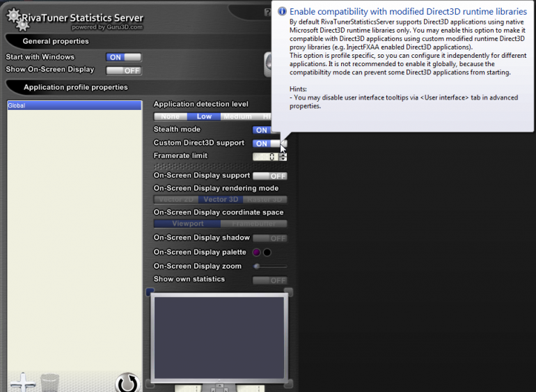Click the tooltip title about Direct3D libraries
This screenshot has width=536, height=392.
click(x=408, y=12)
